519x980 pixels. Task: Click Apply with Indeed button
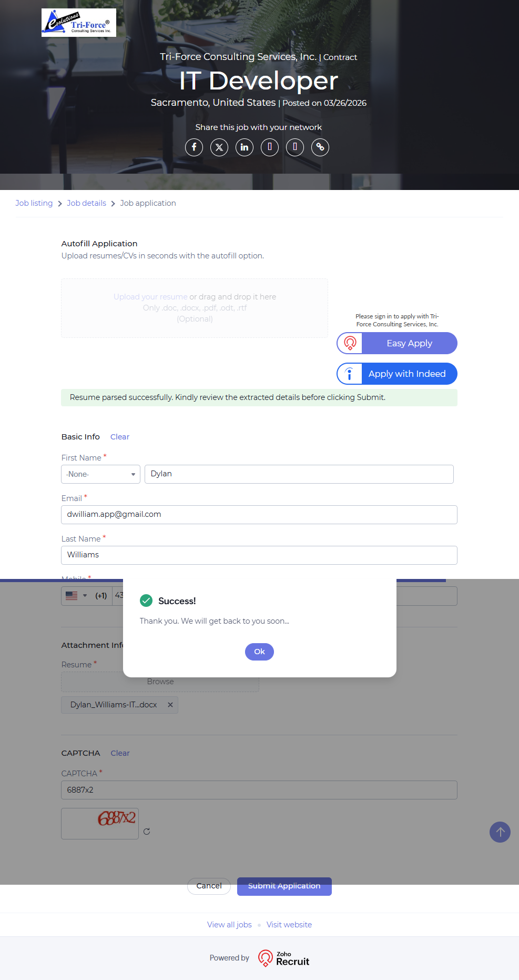coord(397,374)
